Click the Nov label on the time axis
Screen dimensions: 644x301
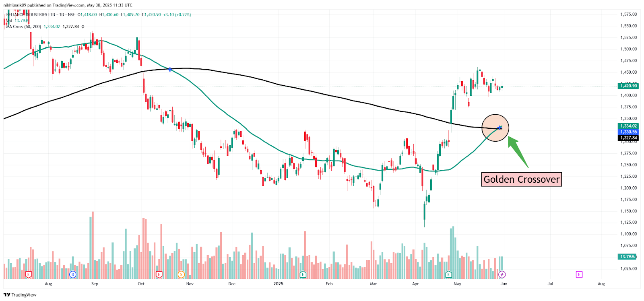click(190, 284)
